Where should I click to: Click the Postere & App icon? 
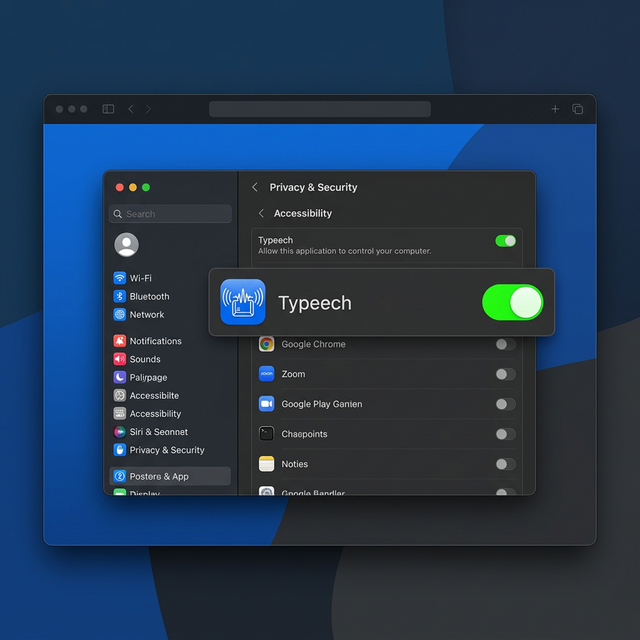point(120,476)
